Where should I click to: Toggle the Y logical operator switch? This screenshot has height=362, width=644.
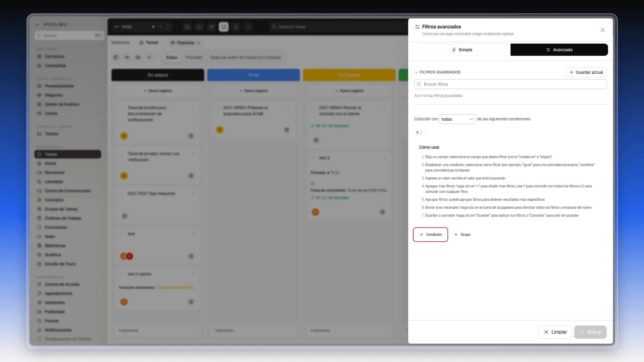click(420, 133)
